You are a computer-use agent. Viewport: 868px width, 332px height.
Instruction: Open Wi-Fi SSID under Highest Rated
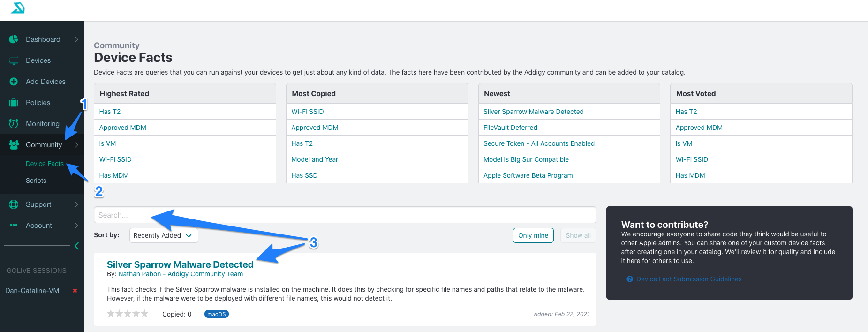(115, 159)
